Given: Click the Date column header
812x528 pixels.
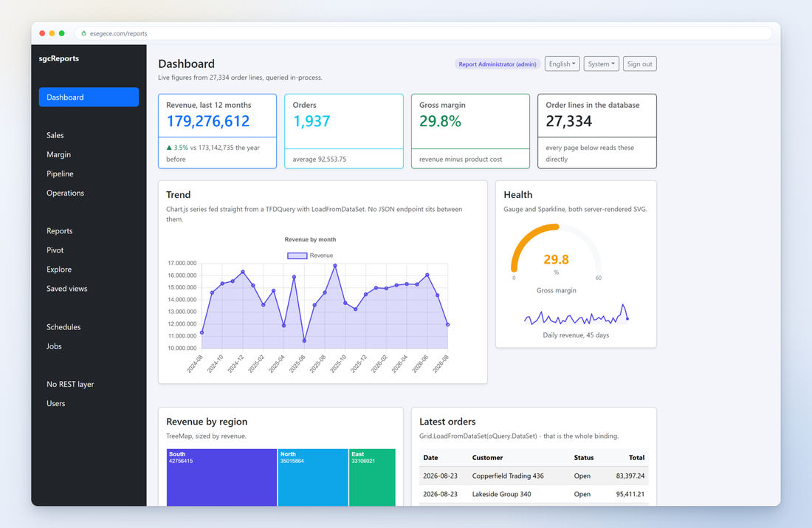Looking at the screenshot, I should click(x=430, y=458).
